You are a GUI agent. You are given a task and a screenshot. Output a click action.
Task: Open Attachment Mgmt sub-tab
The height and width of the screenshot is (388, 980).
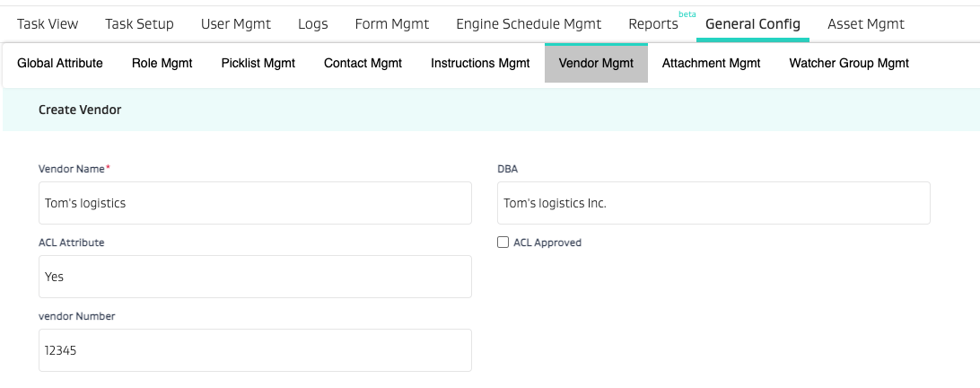point(711,64)
